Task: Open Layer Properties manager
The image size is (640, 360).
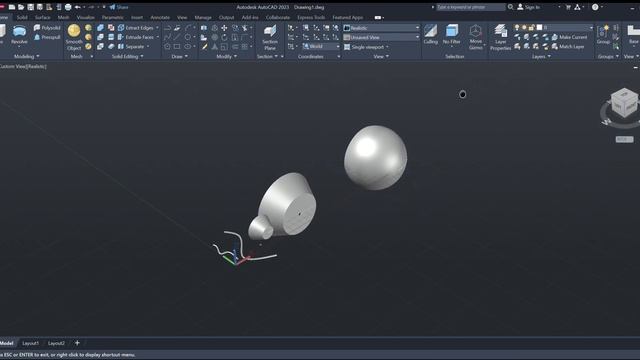Action: (500, 37)
